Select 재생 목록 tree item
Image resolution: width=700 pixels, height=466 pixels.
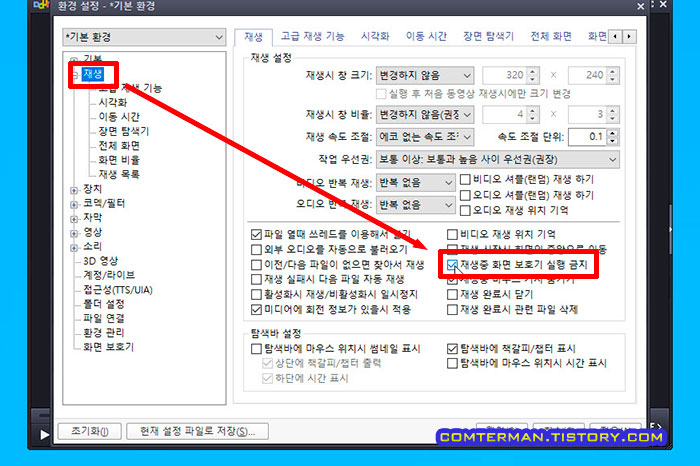(x=119, y=174)
